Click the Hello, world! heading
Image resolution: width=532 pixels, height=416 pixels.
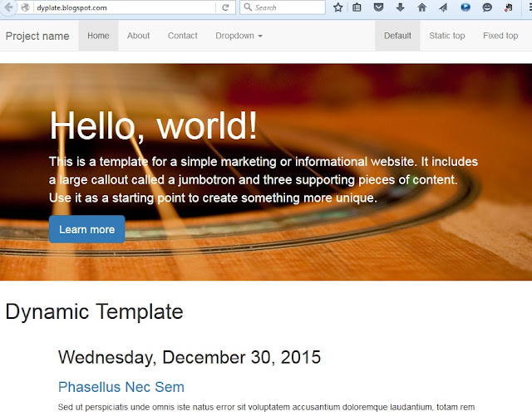[x=153, y=125]
